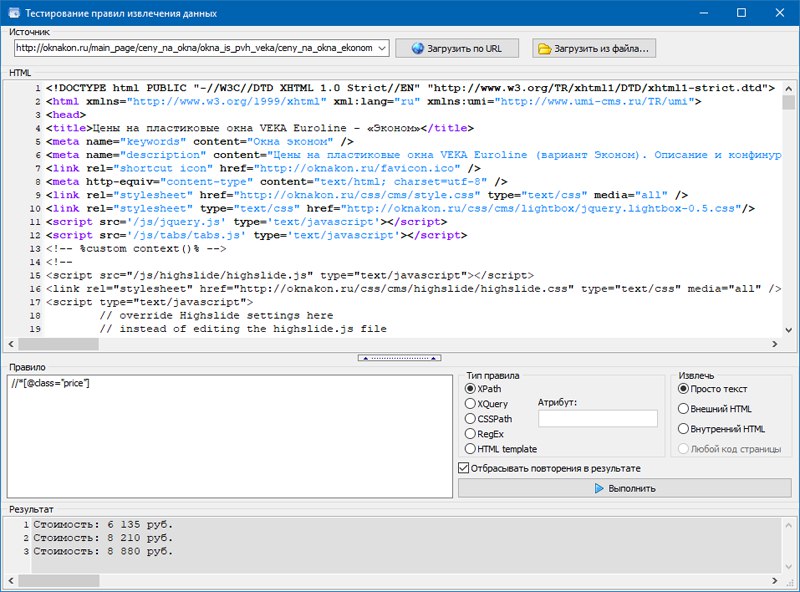The height and width of the screenshot is (592, 800).
Task: Select the HTML template rule type
Action: tap(501, 449)
